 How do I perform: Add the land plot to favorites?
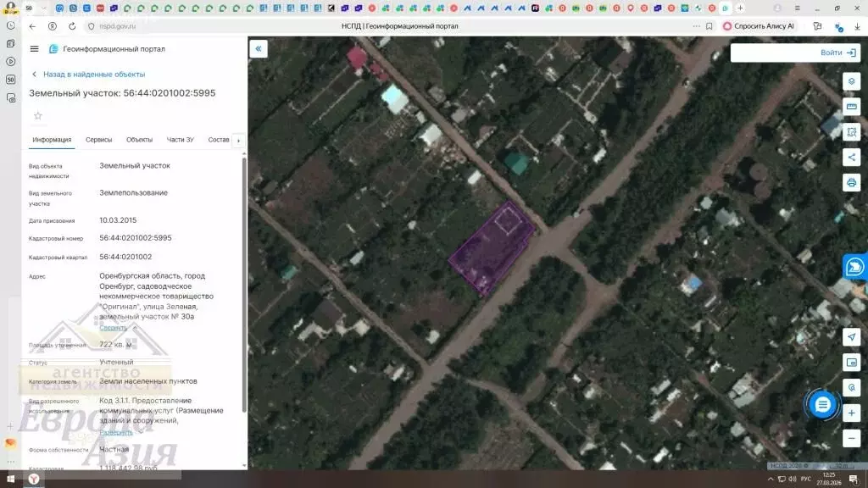coord(37,115)
